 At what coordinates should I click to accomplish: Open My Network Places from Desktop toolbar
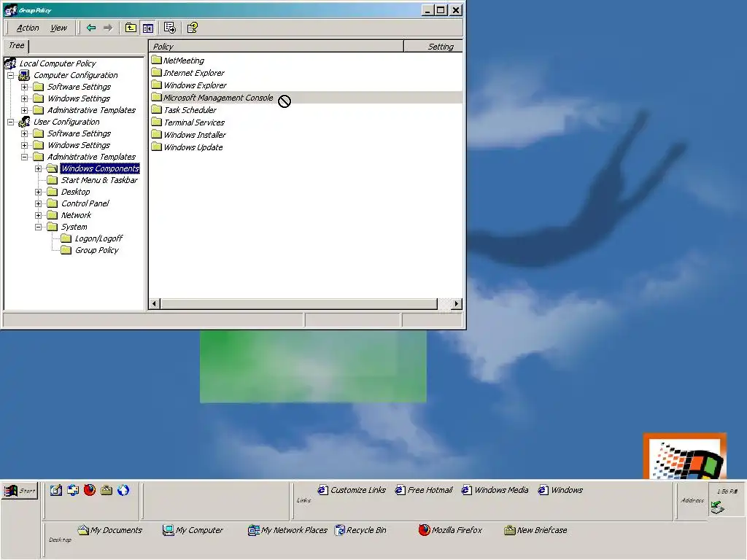click(287, 530)
